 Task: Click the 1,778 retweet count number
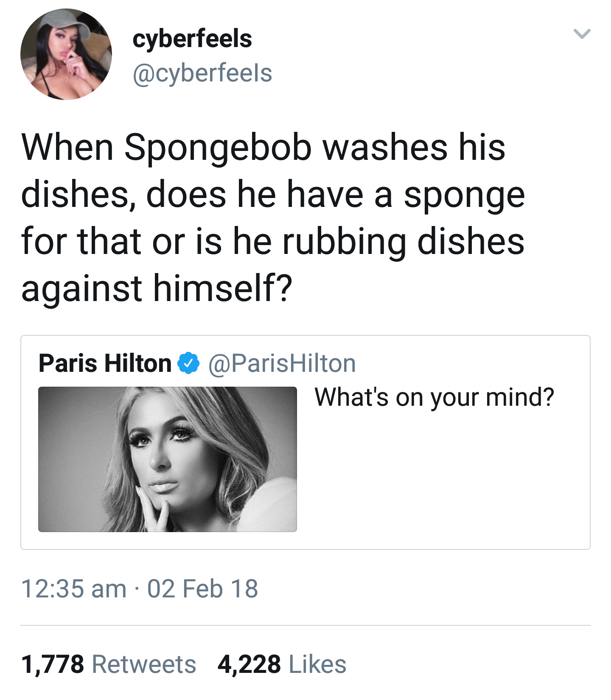[53, 664]
